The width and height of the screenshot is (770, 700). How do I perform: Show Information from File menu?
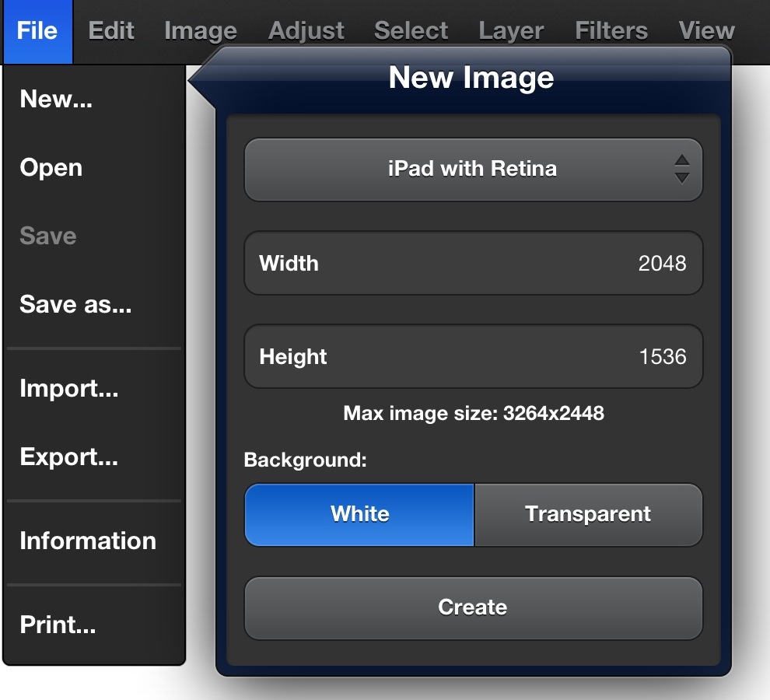(88, 541)
